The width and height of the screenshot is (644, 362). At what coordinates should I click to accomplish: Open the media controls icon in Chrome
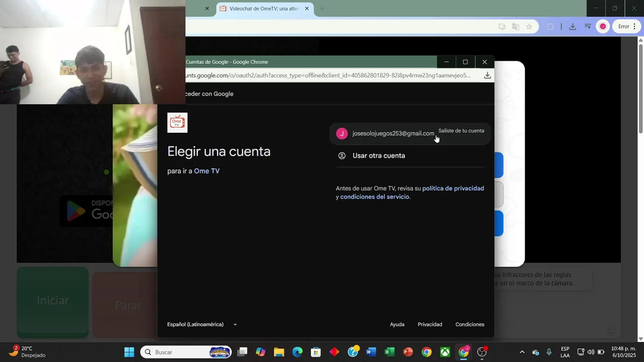pos(588,27)
